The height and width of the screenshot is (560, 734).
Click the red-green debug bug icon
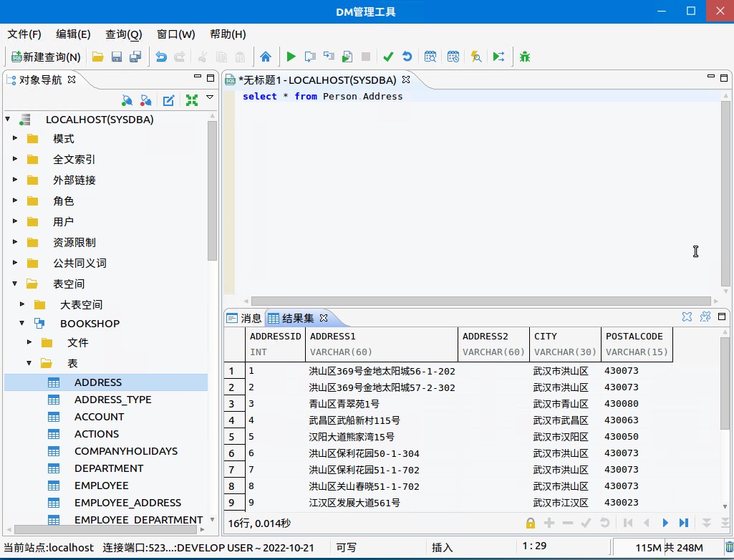pyautogui.click(x=525, y=57)
